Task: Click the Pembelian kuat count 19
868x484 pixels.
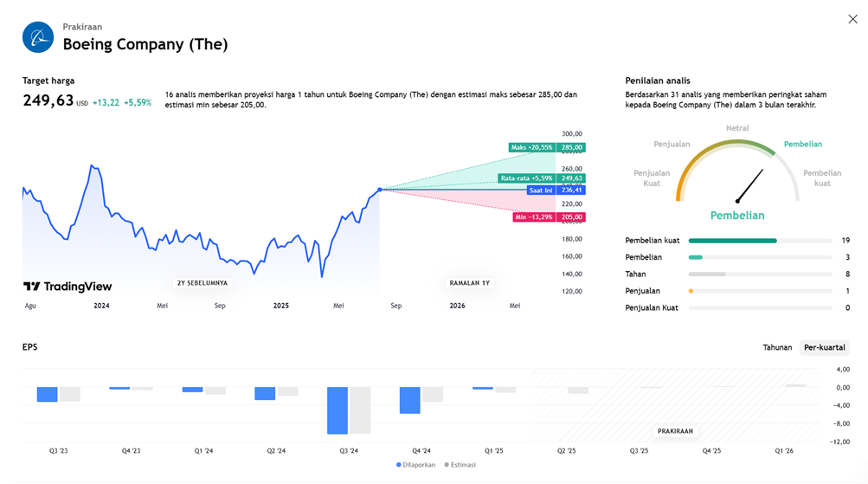Action: tap(845, 241)
